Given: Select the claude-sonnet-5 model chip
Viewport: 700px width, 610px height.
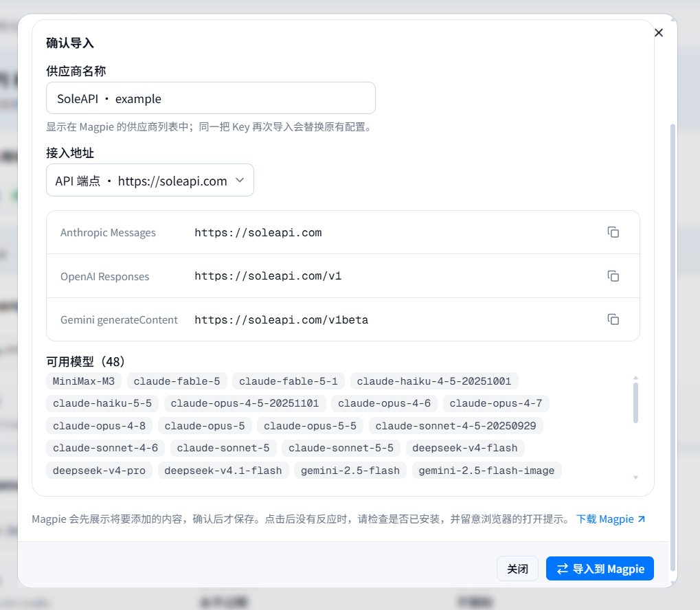Looking at the screenshot, I should point(223,448).
